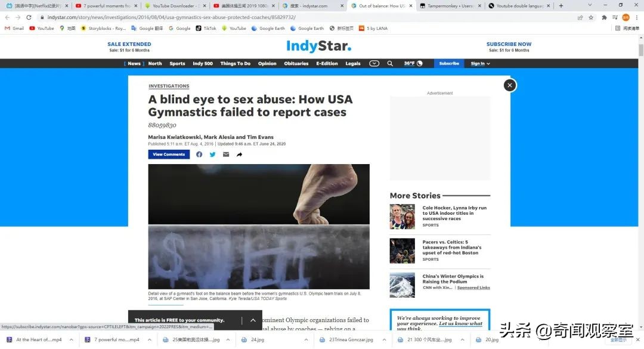Share article on Twitter icon

212,155
